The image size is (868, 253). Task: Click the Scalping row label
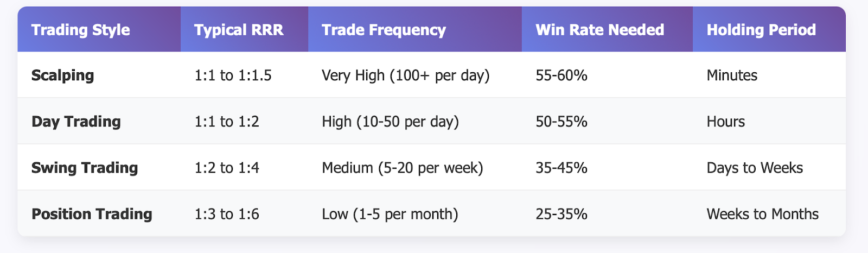pyautogui.click(x=63, y=75)
